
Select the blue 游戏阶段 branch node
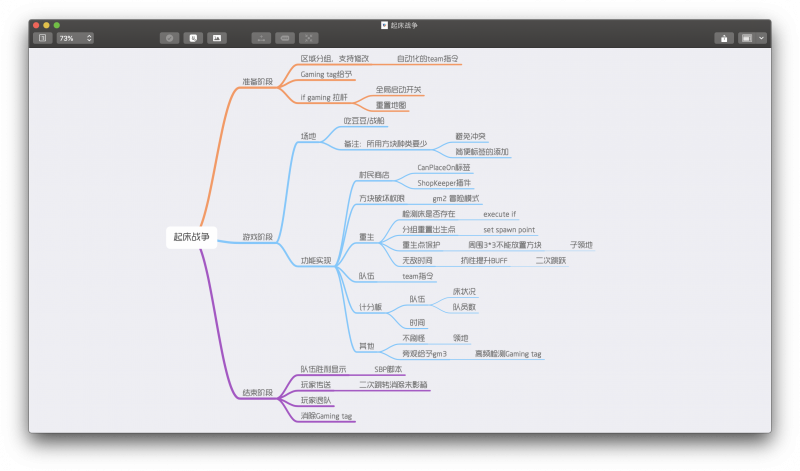pyautogui.click(x=257, y=237)
